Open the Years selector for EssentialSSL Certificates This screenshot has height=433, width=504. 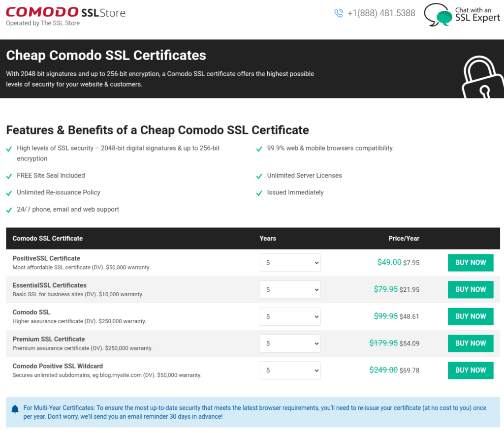tap(290, 289)
